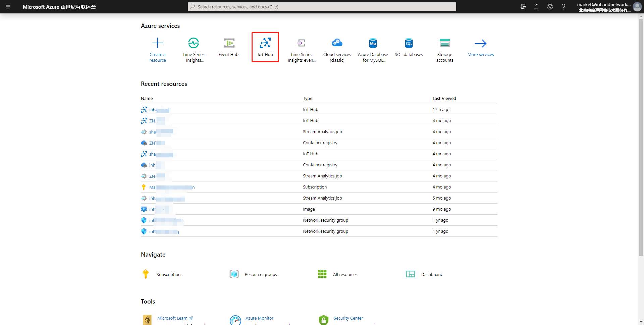Open the Event Hubs service

[x=229, y=47]
